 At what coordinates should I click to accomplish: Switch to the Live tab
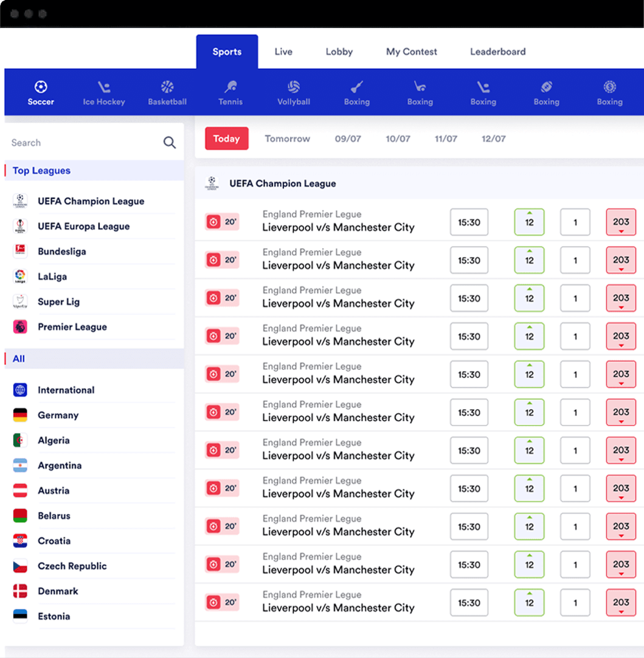click(283, 52)
